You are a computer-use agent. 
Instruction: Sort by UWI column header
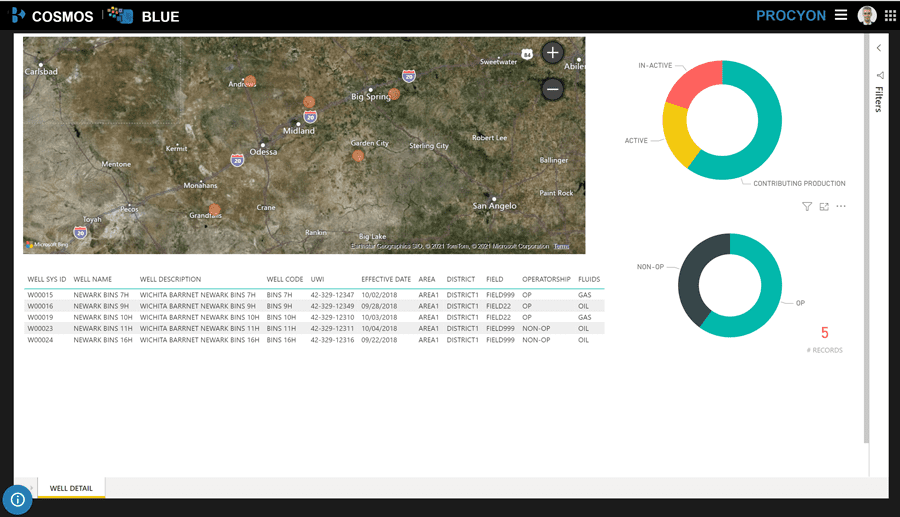317,279
